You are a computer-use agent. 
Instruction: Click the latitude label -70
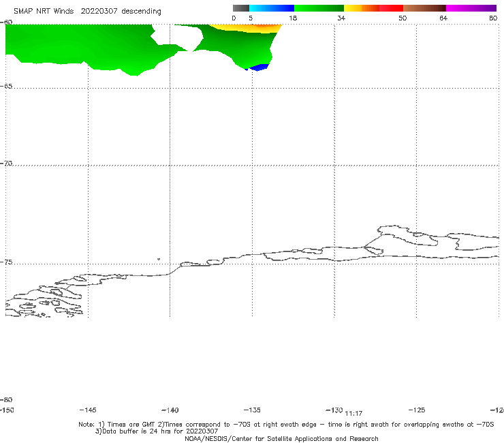[x=6, y=164]
